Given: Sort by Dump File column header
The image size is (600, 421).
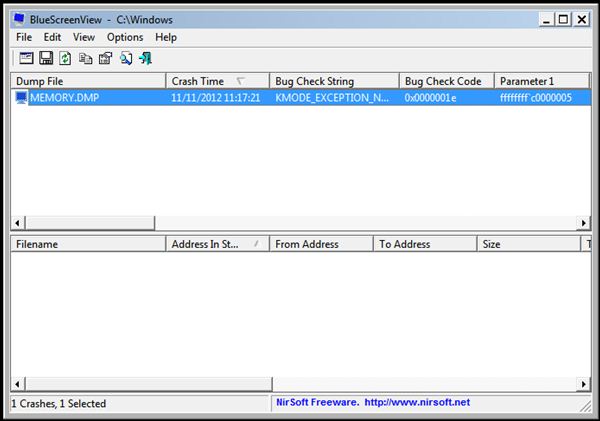Looking at the screenshot, I should coord(88,81).
